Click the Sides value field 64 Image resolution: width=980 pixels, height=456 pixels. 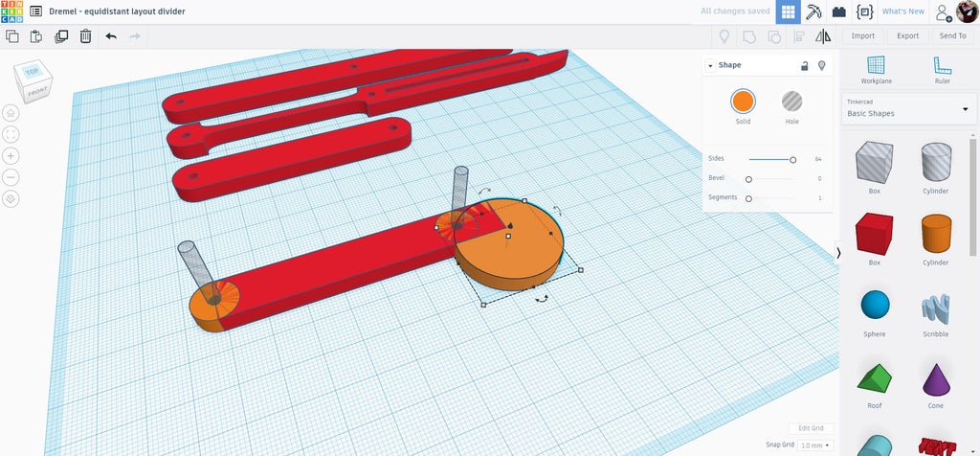[817, 160]
